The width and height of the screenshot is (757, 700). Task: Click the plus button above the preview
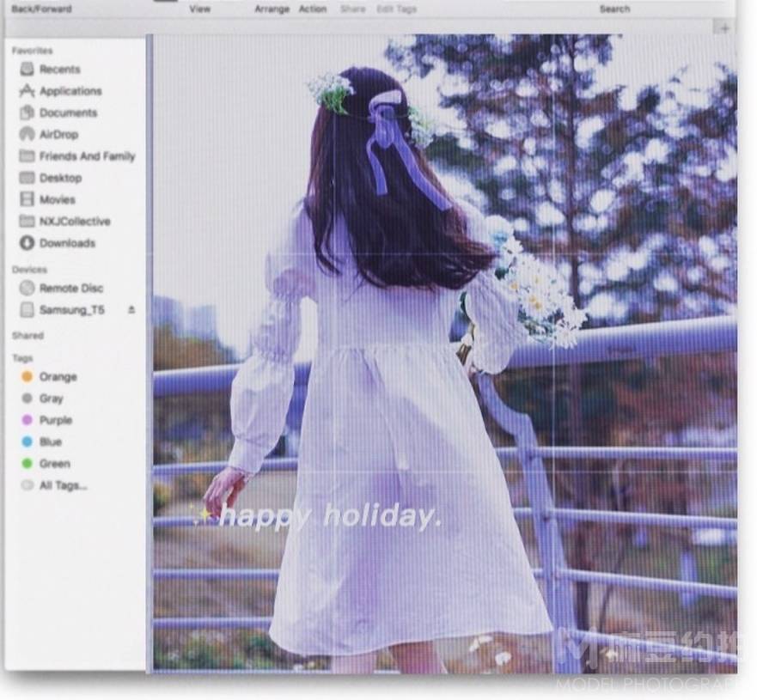(x=724, y=28)
